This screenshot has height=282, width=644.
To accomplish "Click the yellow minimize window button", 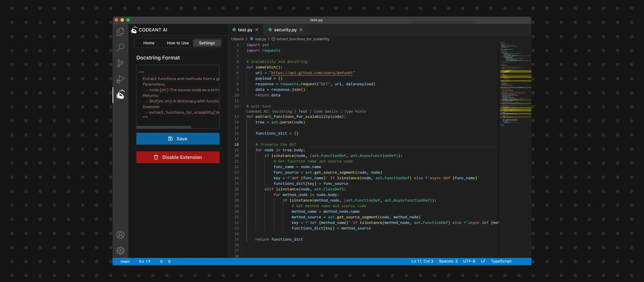I will point(122,20).
